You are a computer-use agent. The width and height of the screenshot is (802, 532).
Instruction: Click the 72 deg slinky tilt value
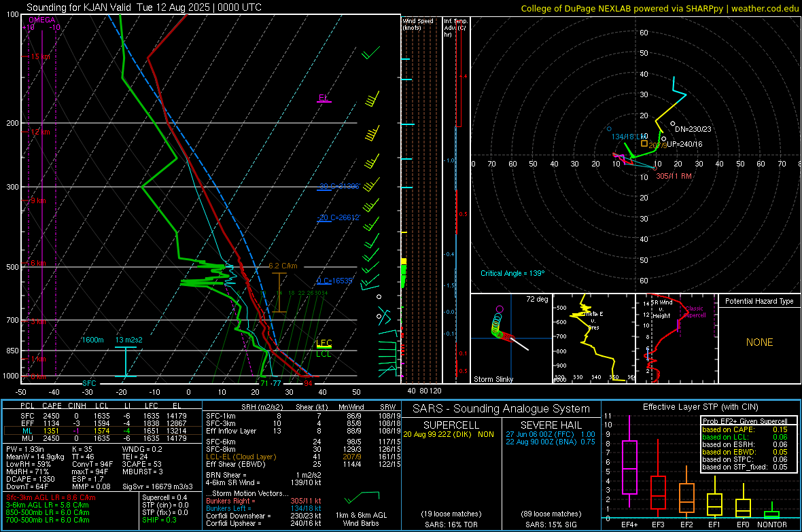tap(536, 299)
